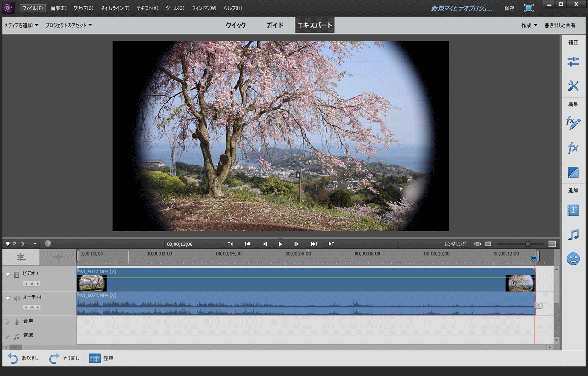
Task: Step forward one frame
Action: [296, 244]
